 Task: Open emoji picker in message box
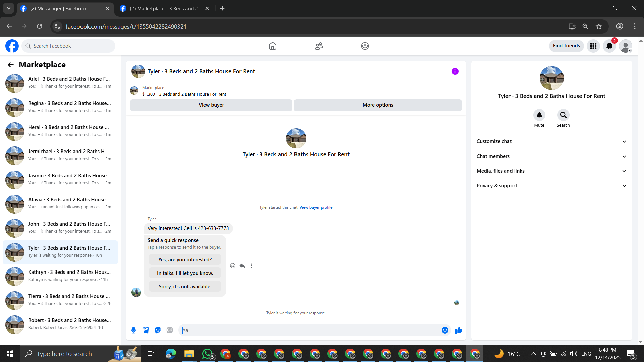(445, 330)
